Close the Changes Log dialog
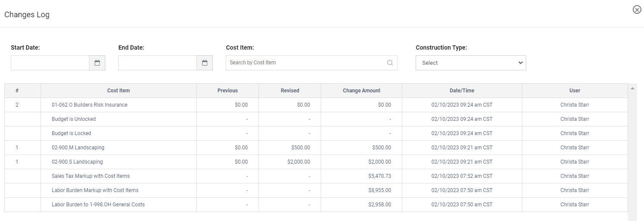 (x=637, y=9)
